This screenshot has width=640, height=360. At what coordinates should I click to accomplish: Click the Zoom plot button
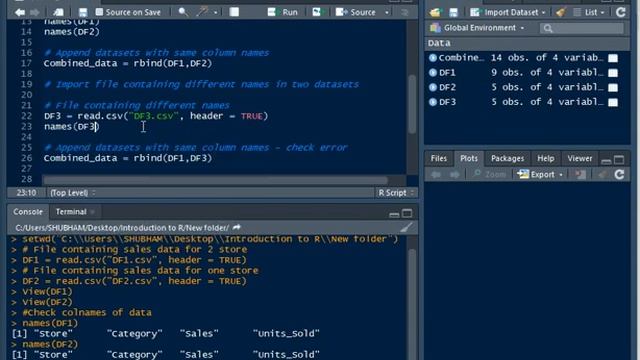(x=490, y=175)
